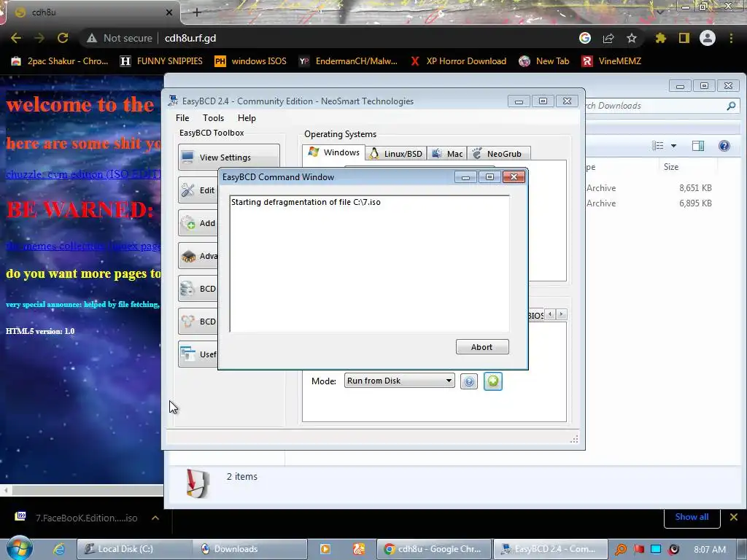Switch to the Windows operating system tab
This screenshot has height=560, width=747.
(333, 153)
